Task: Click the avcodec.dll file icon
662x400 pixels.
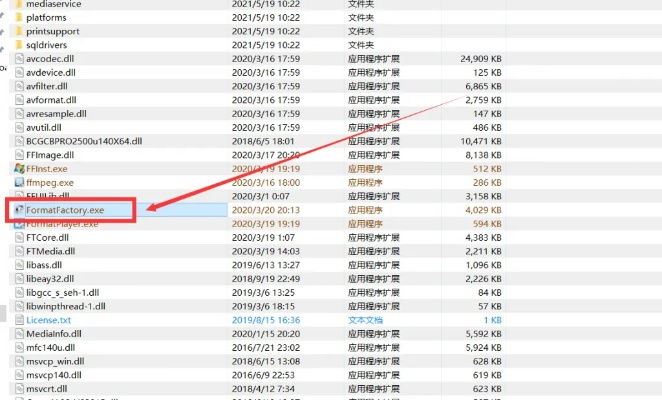Action: (19, 59)
